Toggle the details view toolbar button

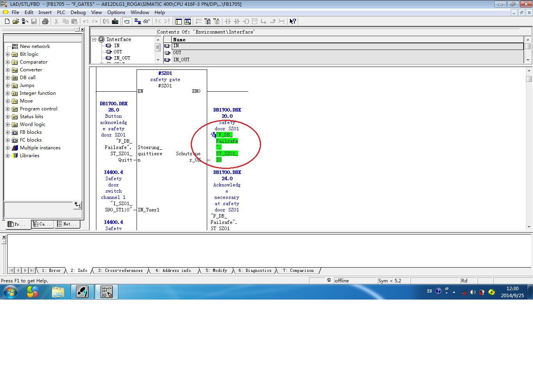coord(188,21)
